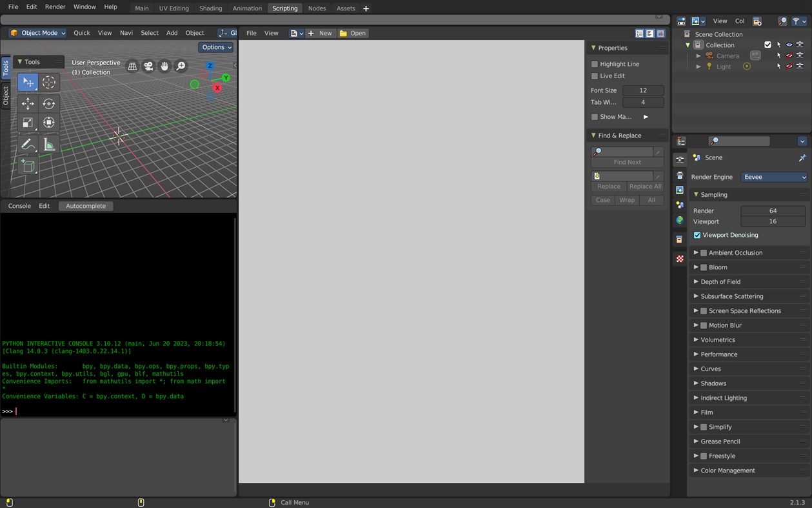Expand the Color Management panel

(x=749, y=471)
